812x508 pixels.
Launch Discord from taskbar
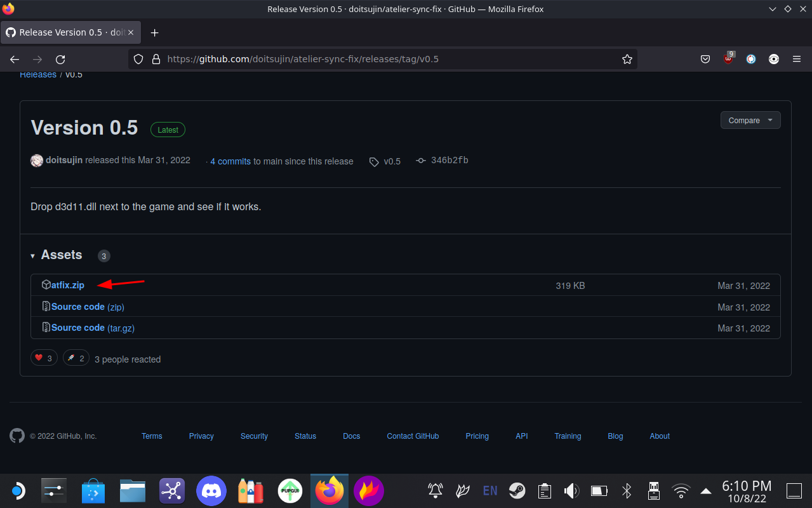point(211,491)
